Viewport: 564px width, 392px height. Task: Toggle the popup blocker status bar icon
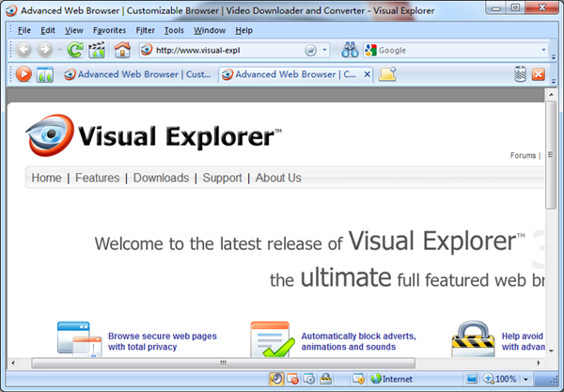tap(292, 379)
